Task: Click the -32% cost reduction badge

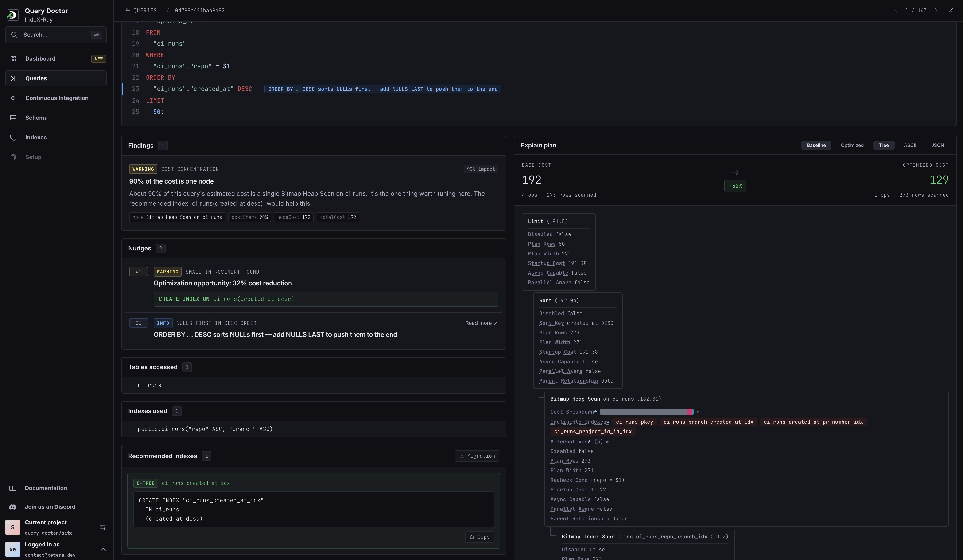Action: pos(735,186)
